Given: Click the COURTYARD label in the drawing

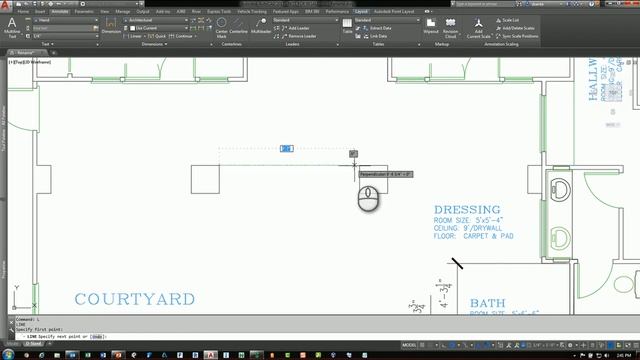Looking at the screenshot, I should 135,299.
